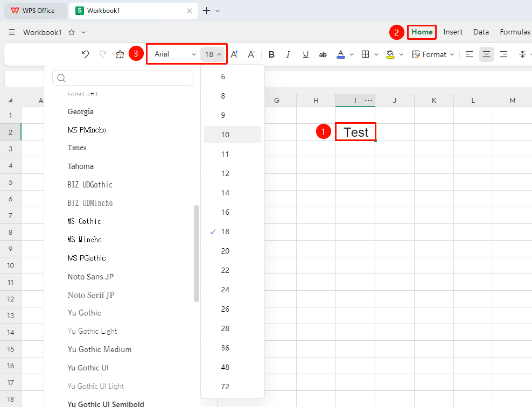Switch to the Home tab
This screenshot has width=532, height=407.
[422, 32]
